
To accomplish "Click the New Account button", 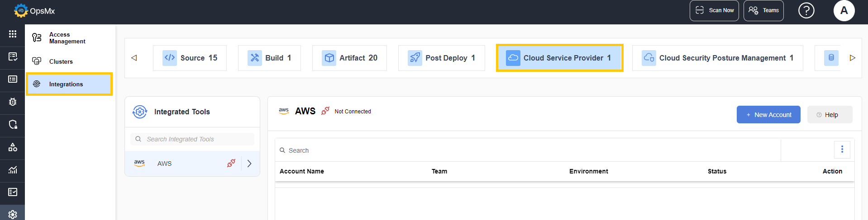I will click(768, 115).
